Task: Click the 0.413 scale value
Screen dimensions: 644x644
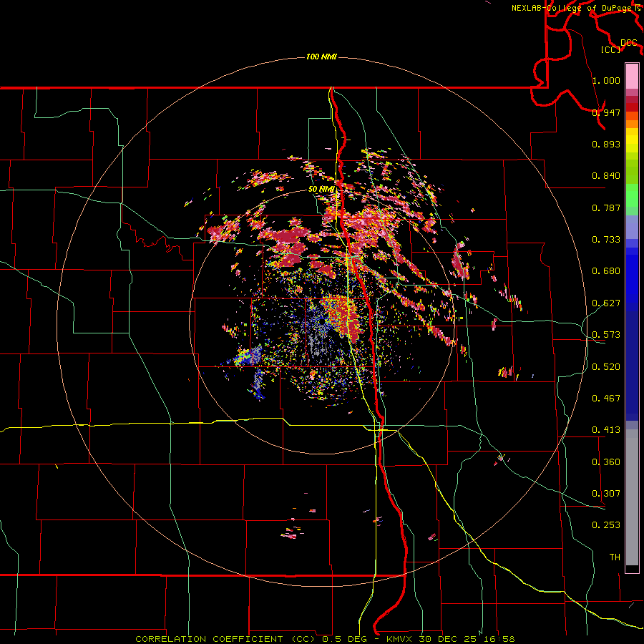Action: click(606, 430)
